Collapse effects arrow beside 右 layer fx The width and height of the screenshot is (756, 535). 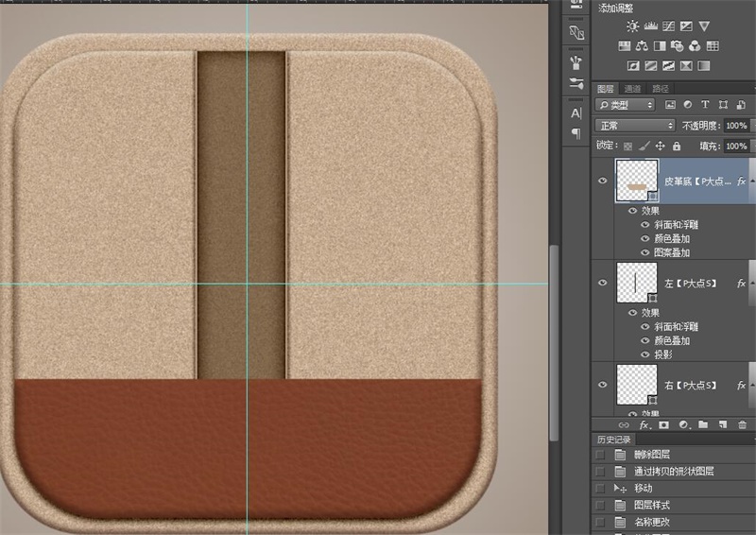[x=752, y=385]
